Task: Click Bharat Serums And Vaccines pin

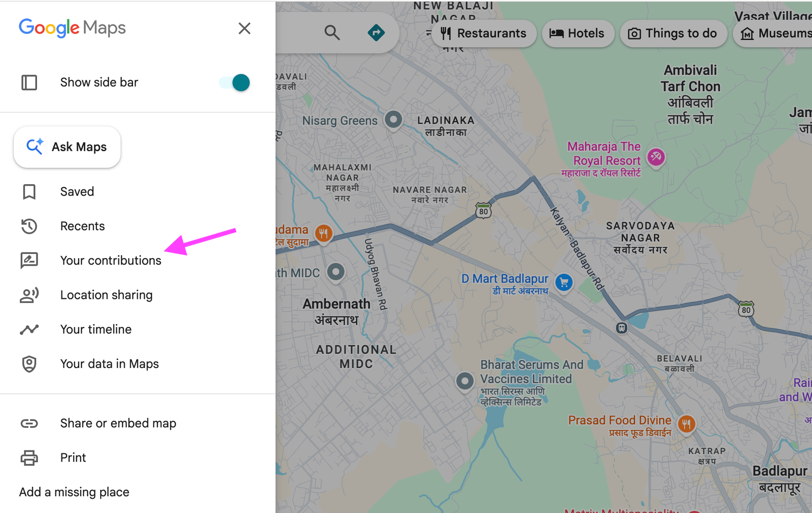Action: [464, 381]
